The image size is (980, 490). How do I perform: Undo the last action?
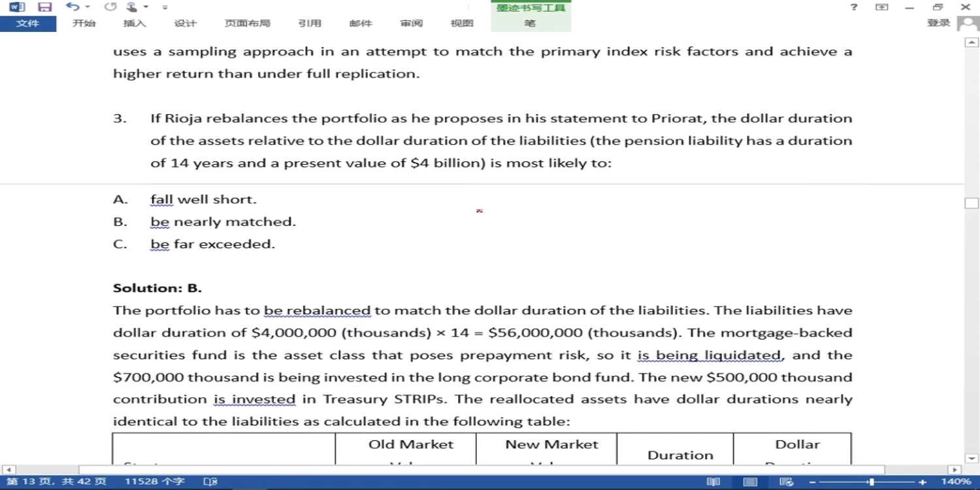72,7
